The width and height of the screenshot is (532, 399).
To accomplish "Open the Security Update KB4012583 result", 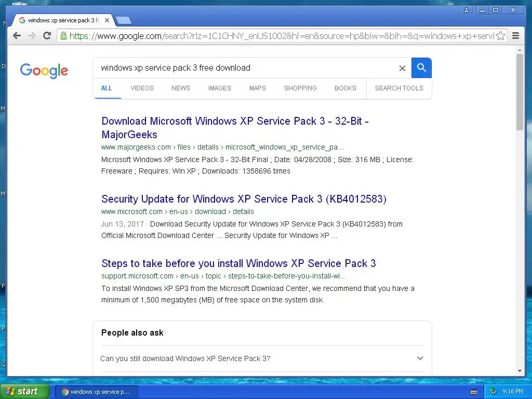I will [x=244, y=199].
